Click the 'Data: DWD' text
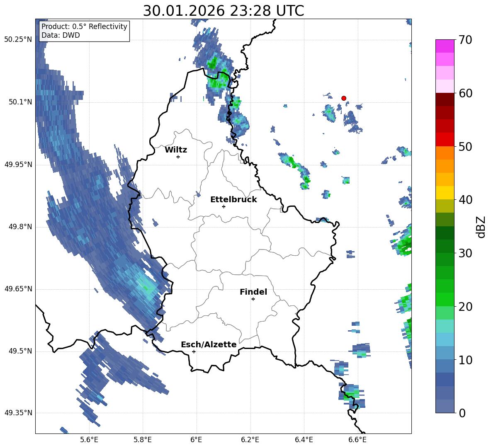The height and width of the screenshot is (448, 491). pos(61,35)
